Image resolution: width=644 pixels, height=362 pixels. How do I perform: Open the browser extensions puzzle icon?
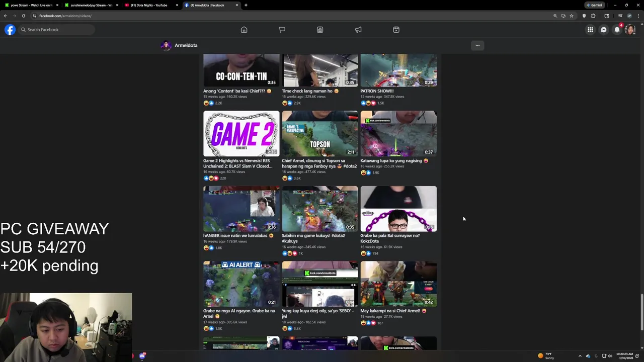593,16
